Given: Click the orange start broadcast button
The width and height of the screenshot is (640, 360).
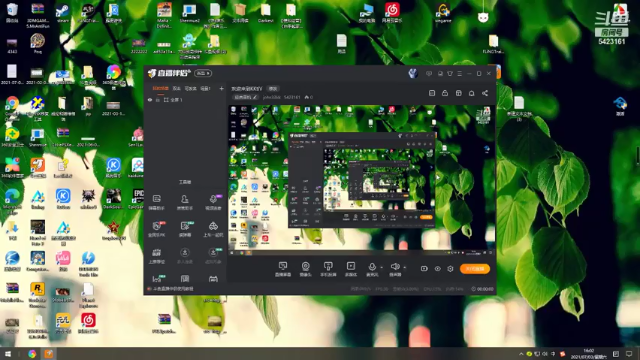Looking at the screenshot, I should 475,269.
